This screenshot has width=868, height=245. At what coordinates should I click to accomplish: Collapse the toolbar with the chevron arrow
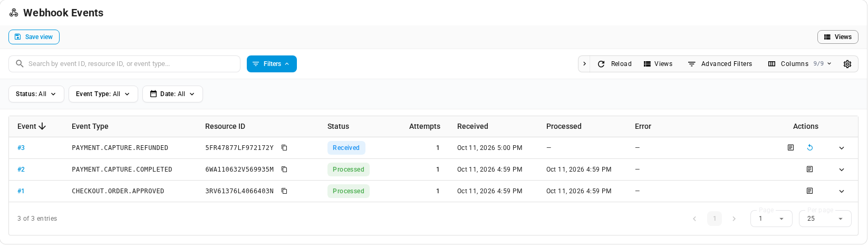click(x=584, y=64)
